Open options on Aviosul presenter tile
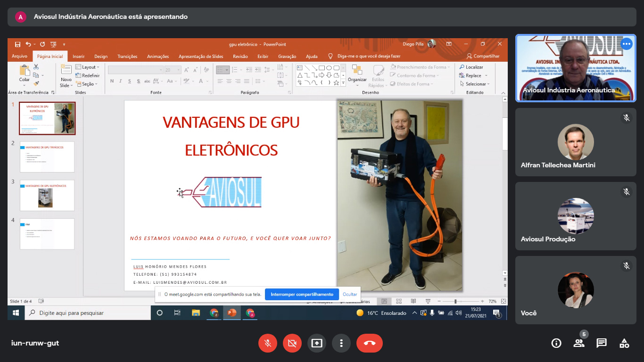This screenshot has width=644, height=362. (626, 44)
